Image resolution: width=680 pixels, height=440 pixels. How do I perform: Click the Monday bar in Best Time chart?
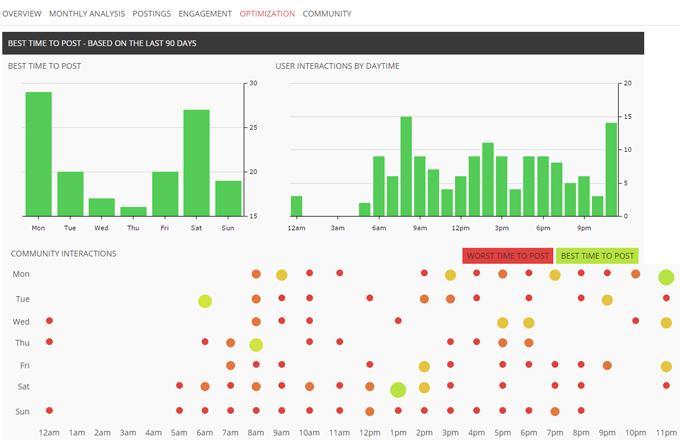[38, 154]
